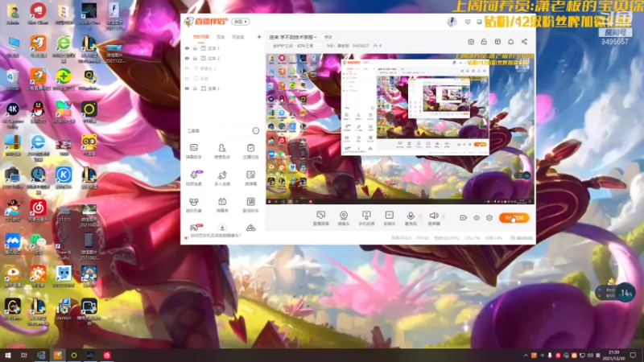The height and width of the screenshot is (362, 644).
Task: Collapse the toolbox (工具箱) panel
Action: pyautogui.click(x=255, y=131)
